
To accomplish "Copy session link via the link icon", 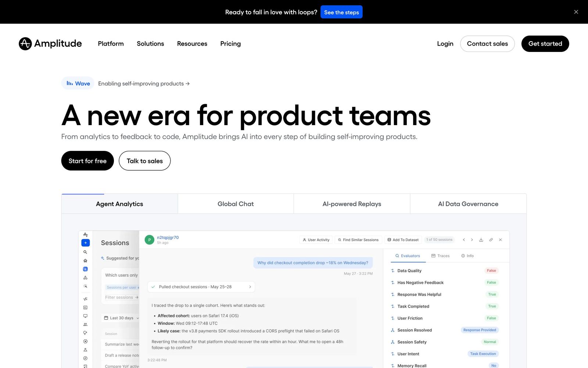I will (491, 240).
